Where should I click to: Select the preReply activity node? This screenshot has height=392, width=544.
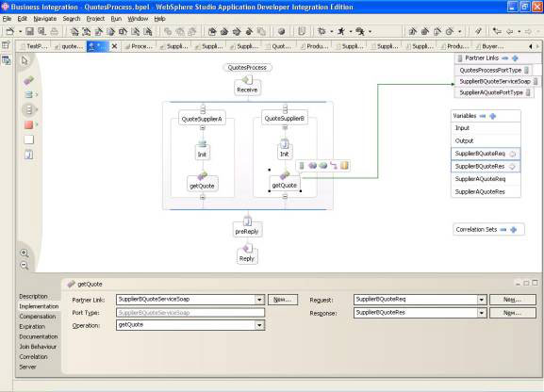tap(247, 228)
